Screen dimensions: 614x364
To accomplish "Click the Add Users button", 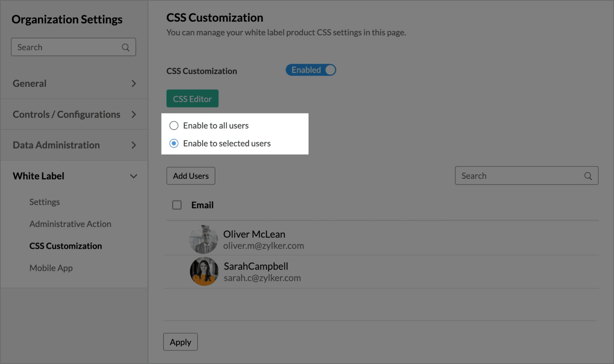I will [x=191, y=176].
